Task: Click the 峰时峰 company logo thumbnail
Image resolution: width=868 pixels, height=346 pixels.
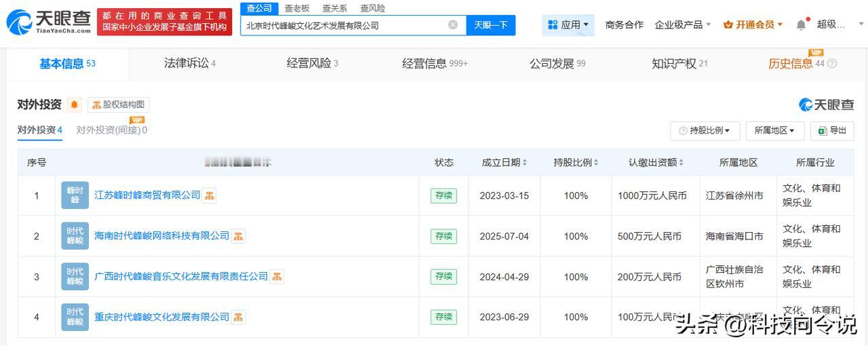Action: pos(75,195)
